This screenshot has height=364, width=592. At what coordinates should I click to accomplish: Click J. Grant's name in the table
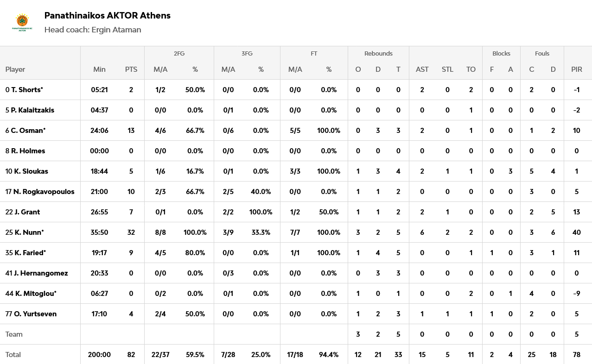(27, 212)
